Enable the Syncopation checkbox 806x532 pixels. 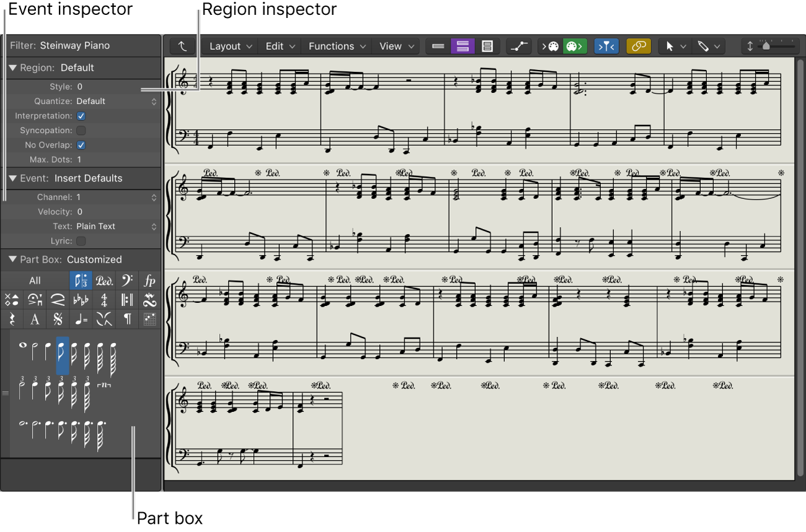coord(81,130)
